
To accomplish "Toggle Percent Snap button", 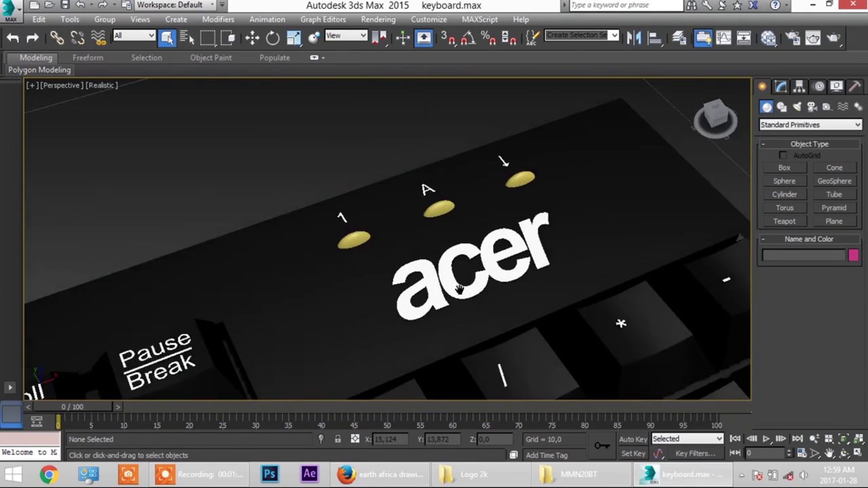I will (488, 38).
